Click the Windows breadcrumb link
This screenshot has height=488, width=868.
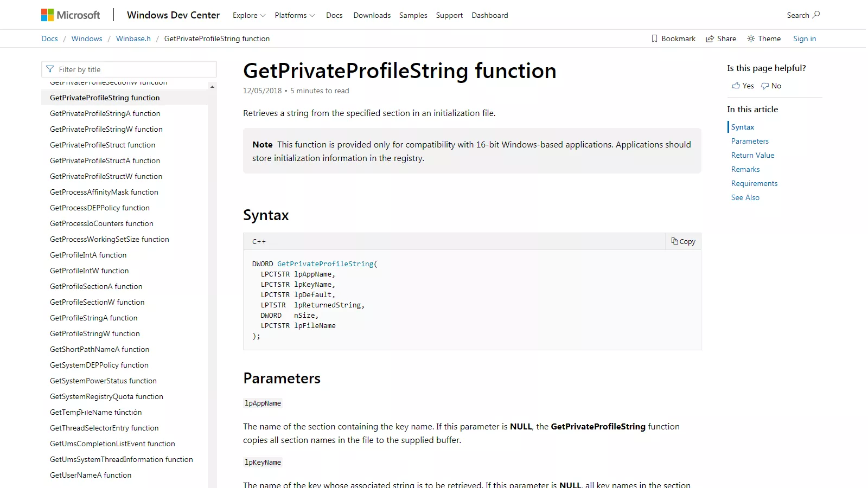tap(87, 38)
